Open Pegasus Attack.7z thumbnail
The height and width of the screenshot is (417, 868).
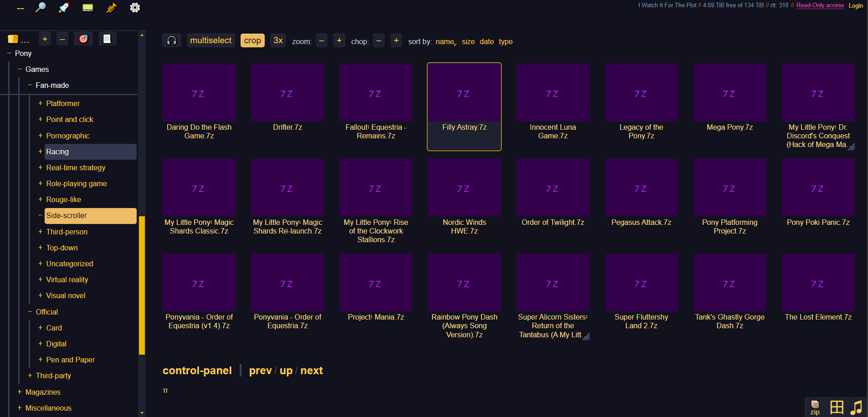tap(641, 188)
